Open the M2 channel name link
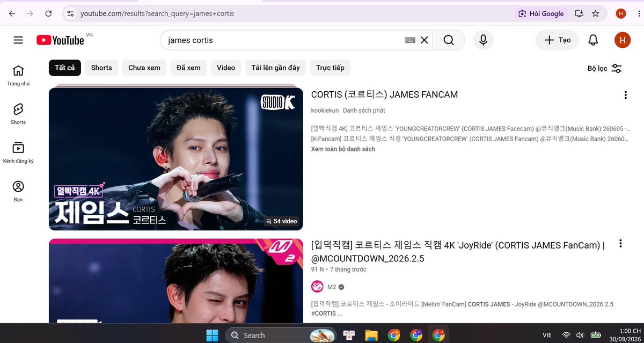The height and width of the screenshot is (343, 644). (x=332, y=287)
